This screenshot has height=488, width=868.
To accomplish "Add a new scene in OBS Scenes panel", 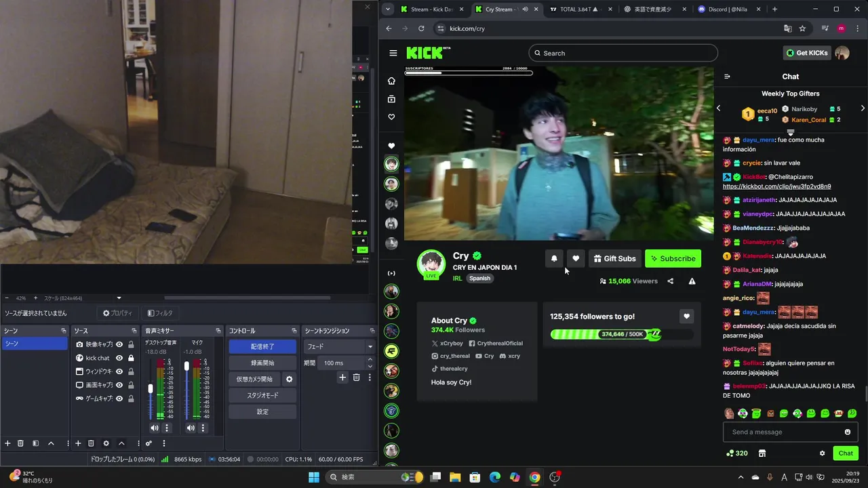I will click(7, 443).
